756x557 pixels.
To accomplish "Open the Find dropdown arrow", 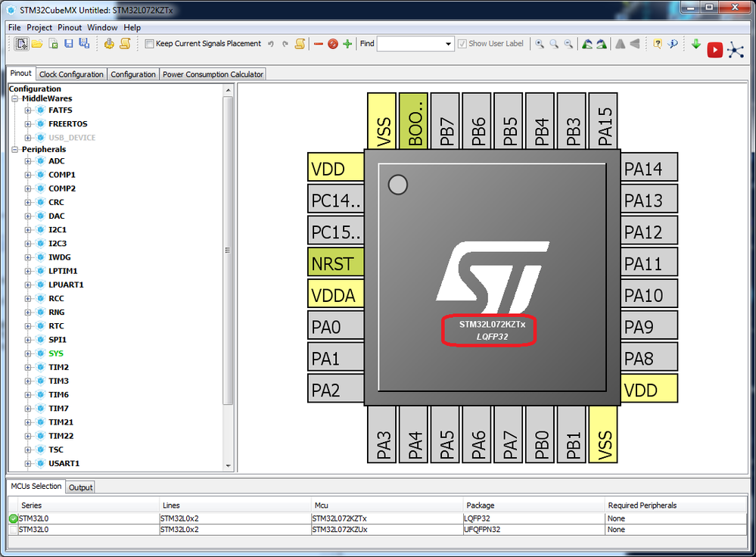I will 449,44.
